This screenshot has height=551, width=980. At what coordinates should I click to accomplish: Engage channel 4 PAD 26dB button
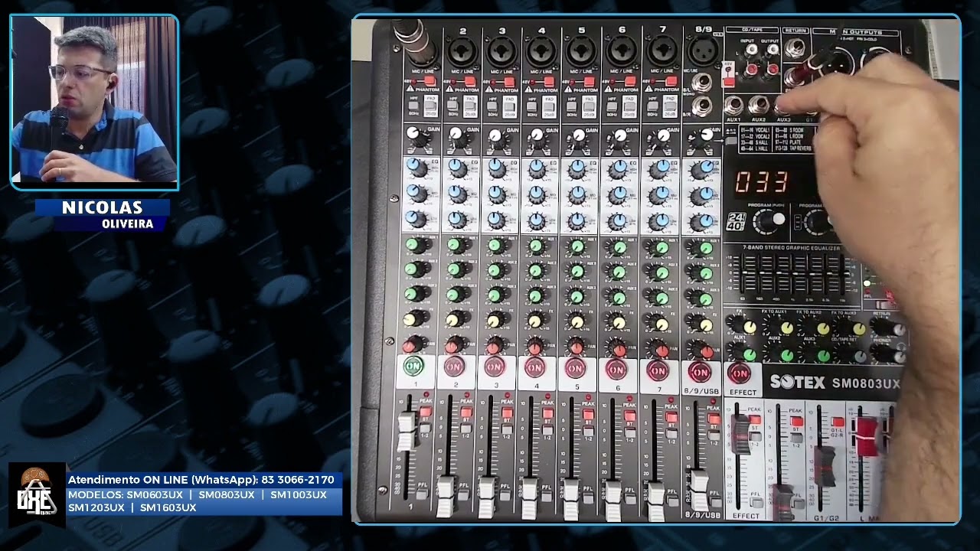click(550, 108)
